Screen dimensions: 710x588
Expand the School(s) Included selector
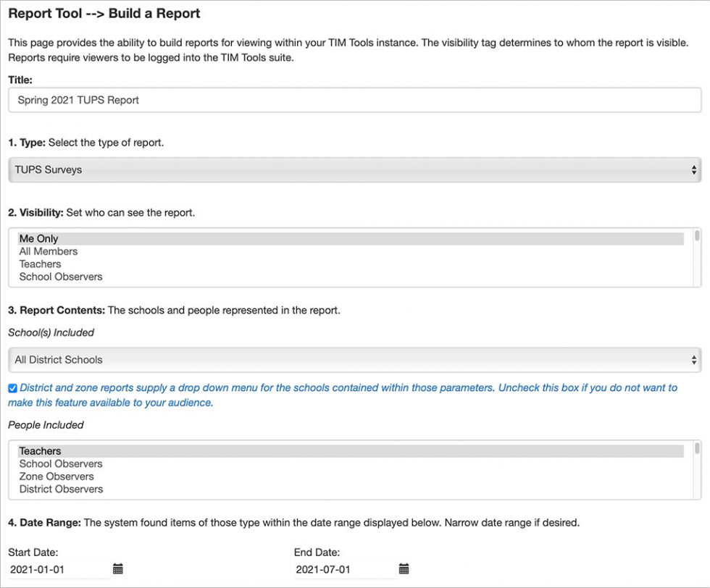click(x=355, y=359)
